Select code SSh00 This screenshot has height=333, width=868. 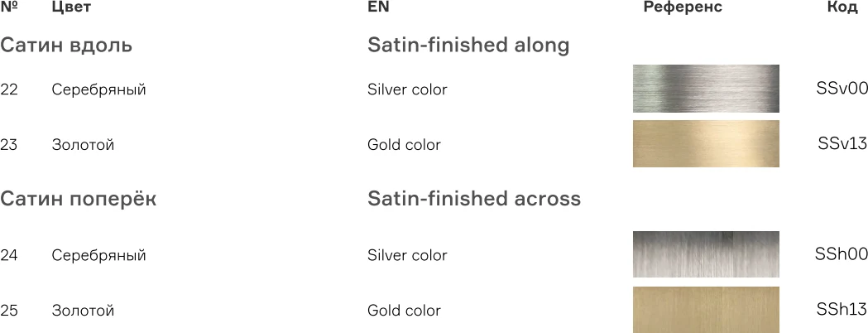(x=842, y=253)
